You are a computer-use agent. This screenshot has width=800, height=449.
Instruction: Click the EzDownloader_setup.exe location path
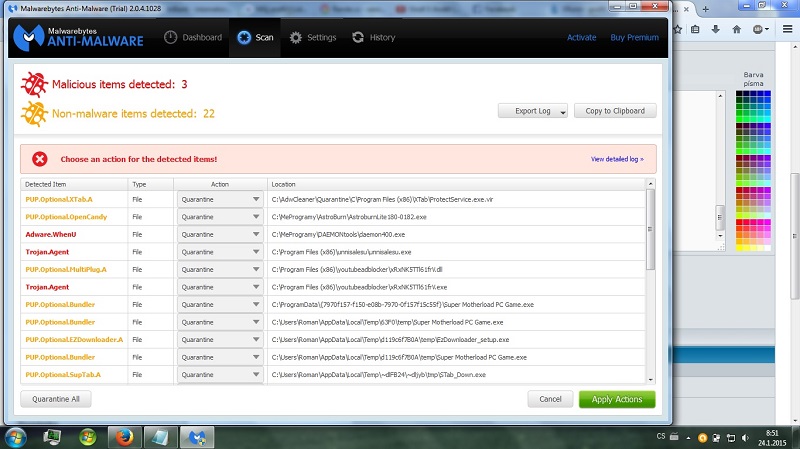pyautogui.click(x=390, y=340)
